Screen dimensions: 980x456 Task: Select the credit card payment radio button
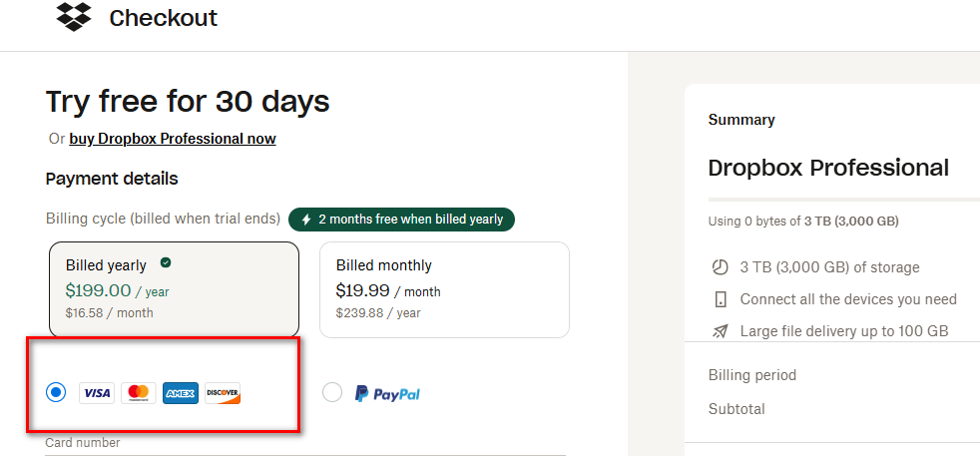(x=56, y=393)
